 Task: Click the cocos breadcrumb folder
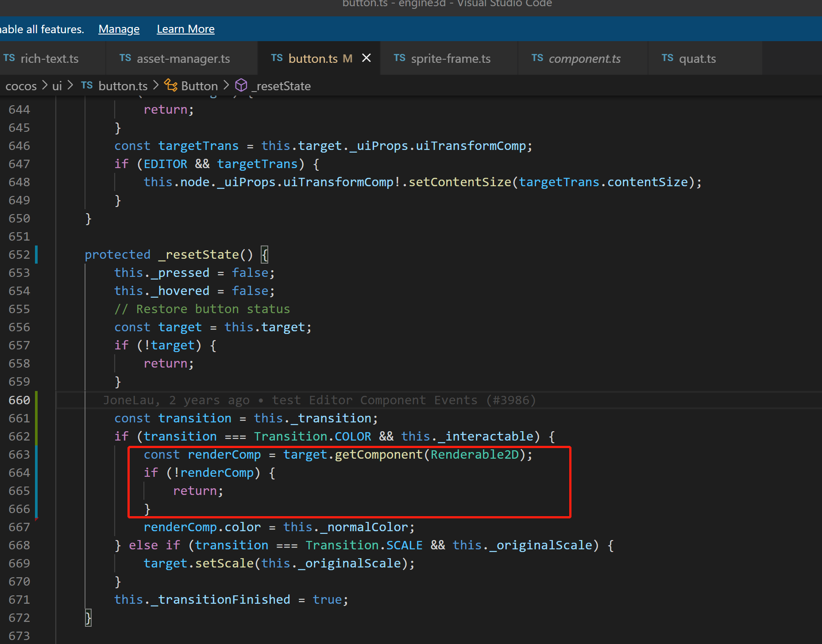(21, 86)
